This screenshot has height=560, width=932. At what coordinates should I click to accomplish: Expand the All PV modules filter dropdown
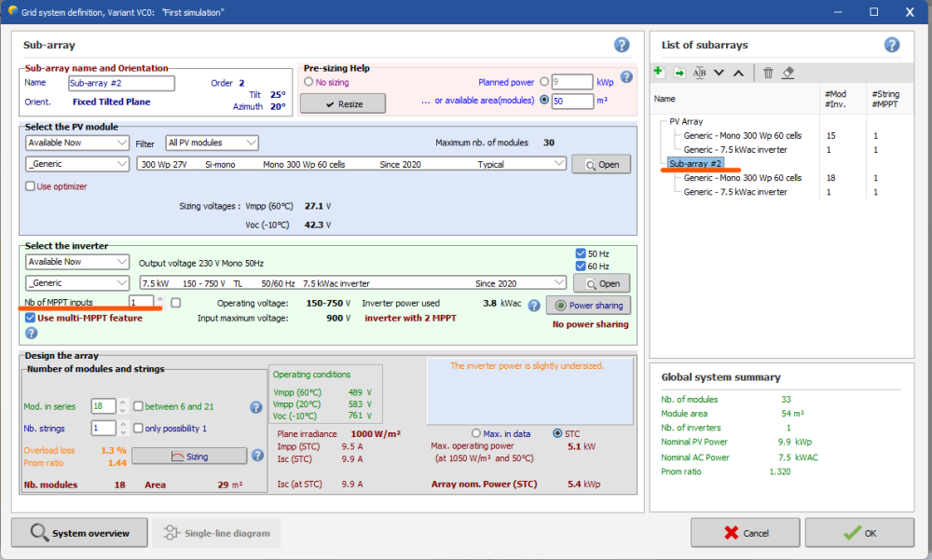[x=212, y=143]
